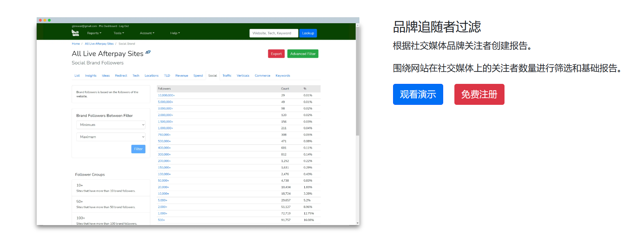Viewport: 644px width, 234px height.
Task: Open the 200,000+ followers link
Action: tap(164, 161)
